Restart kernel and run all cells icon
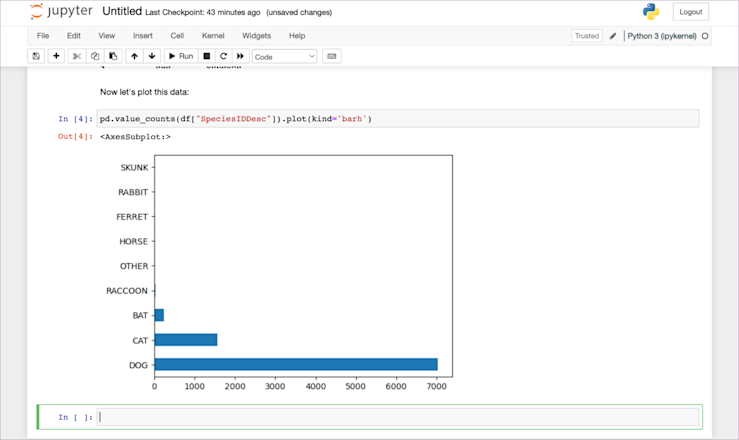This screenshot has width=739, height=440. coord(240,56)
